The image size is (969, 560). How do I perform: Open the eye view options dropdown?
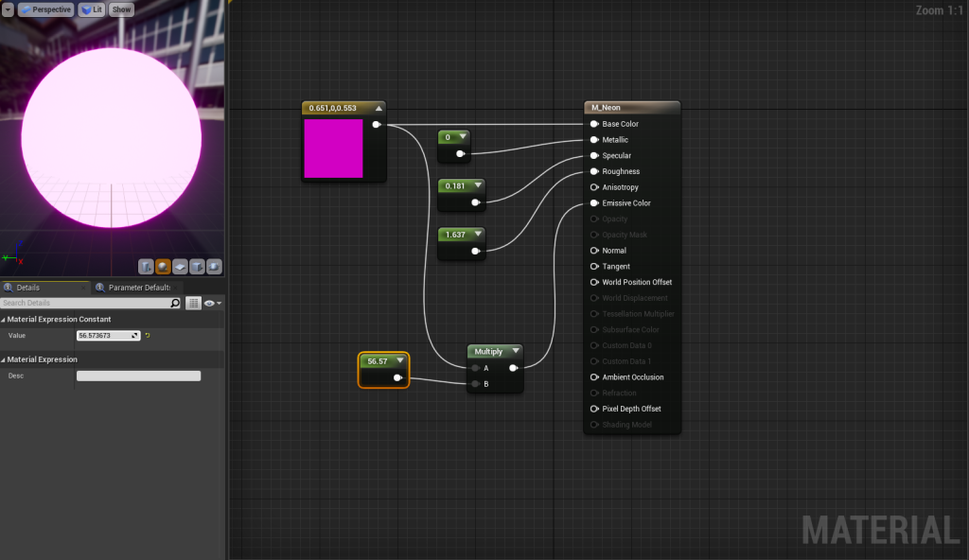tap(212, 303)
